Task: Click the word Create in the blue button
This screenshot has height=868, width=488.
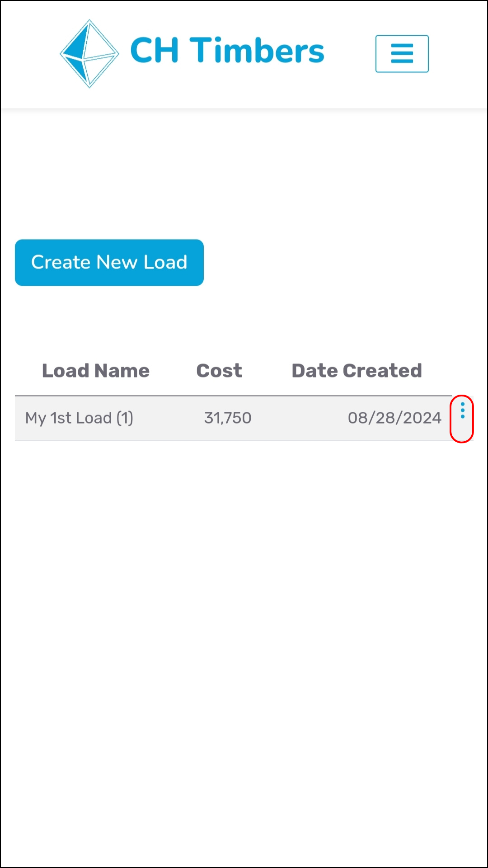Action: coord(61,262)
